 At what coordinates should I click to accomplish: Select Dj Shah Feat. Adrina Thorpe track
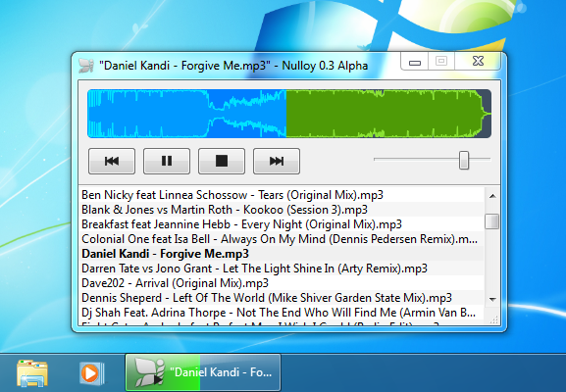point(282,313)
